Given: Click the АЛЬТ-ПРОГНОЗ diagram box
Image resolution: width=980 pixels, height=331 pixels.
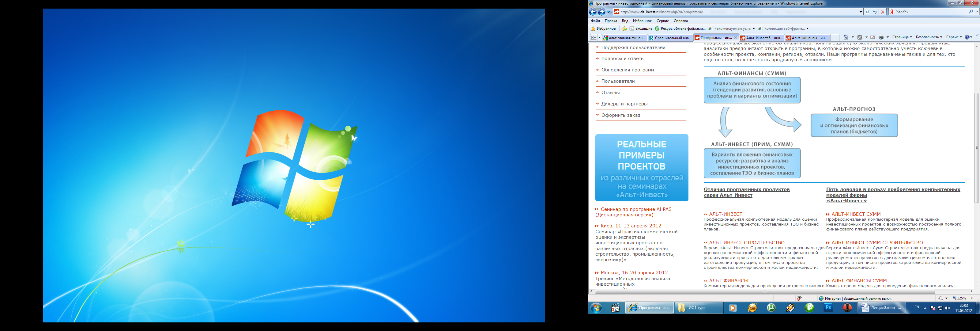Looking at the screenshot, I should 854,125.
